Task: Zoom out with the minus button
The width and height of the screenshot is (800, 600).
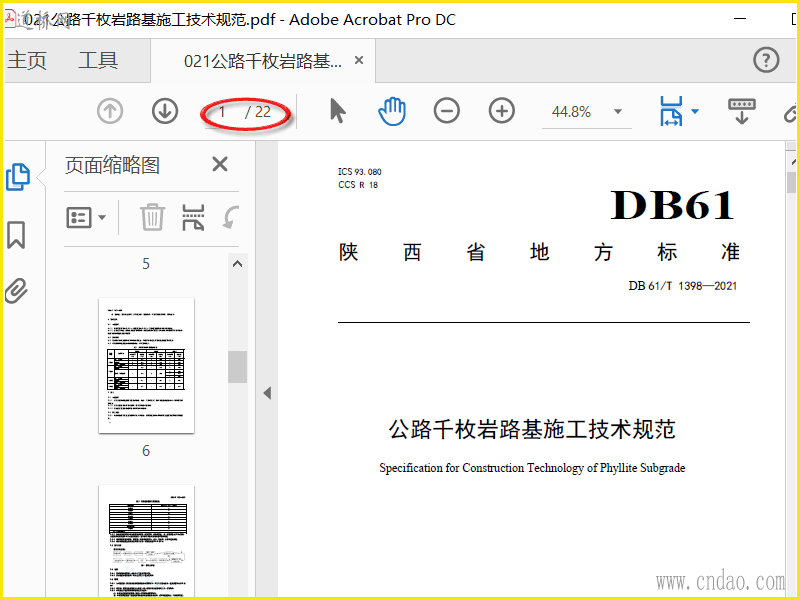Action: point(446,111)
